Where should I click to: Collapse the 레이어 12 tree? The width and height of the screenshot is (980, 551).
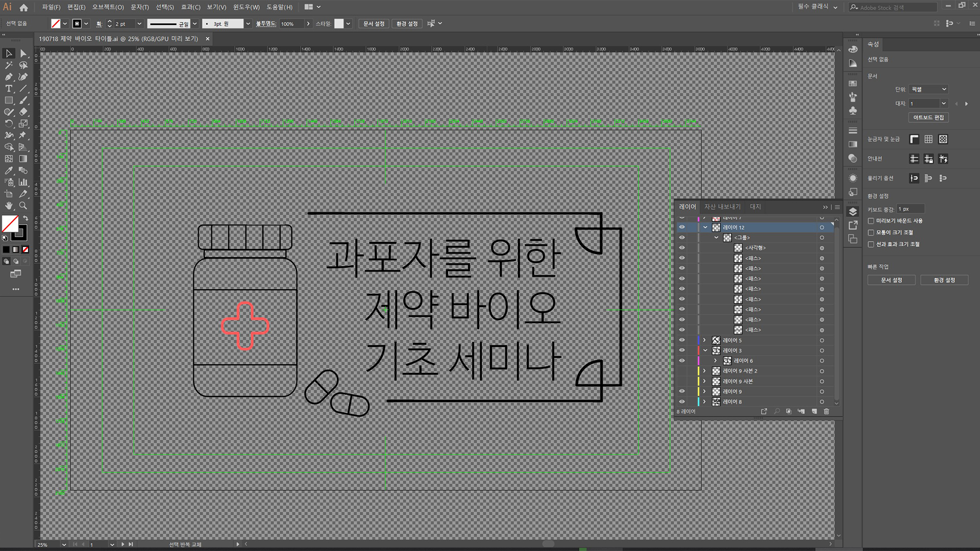(x=705, y=228)
